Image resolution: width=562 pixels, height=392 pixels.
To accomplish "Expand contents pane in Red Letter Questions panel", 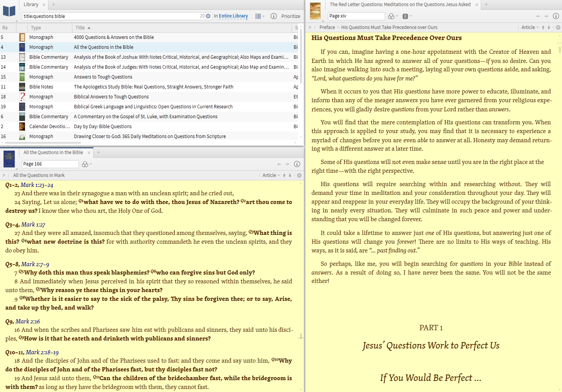I will (310, 27).
